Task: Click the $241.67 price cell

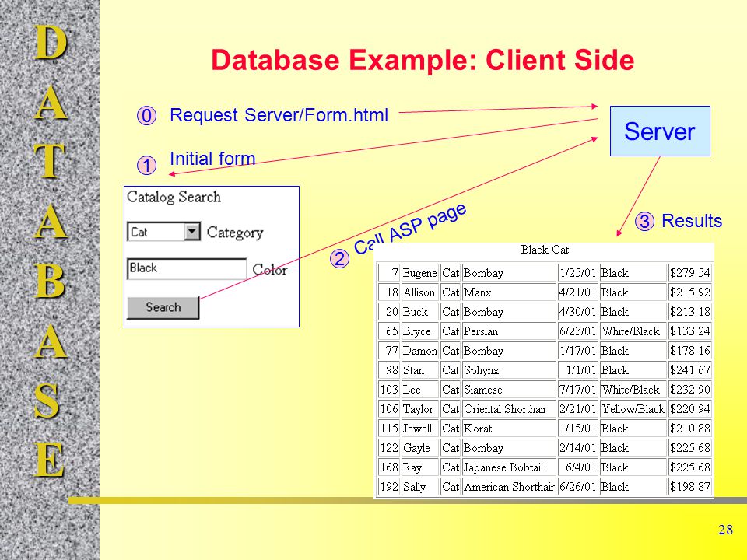Action: [x=690, y=370]
